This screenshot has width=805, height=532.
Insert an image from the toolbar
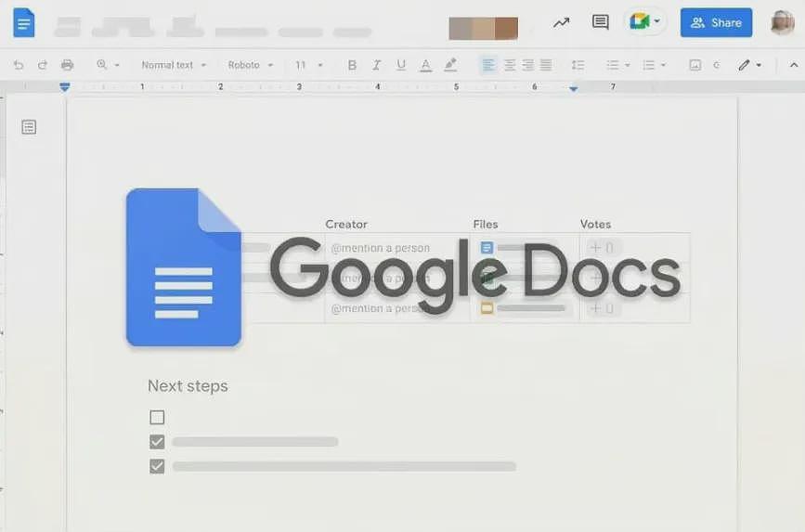(695, 65)
